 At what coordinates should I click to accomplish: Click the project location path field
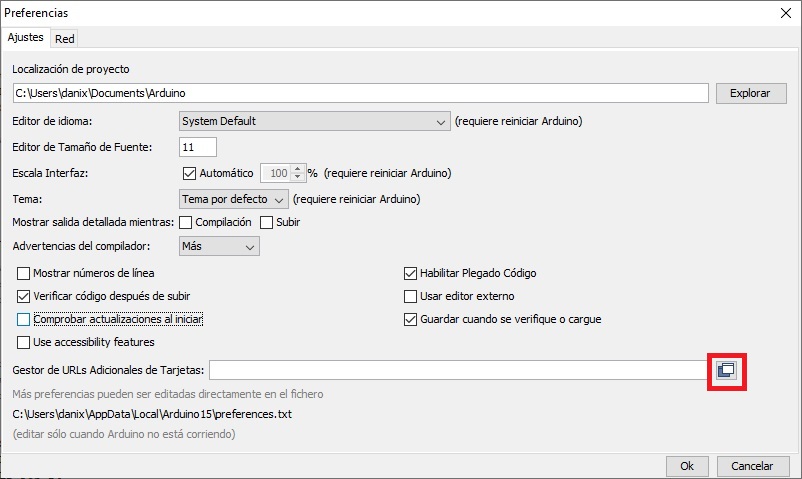coord(361,93)
